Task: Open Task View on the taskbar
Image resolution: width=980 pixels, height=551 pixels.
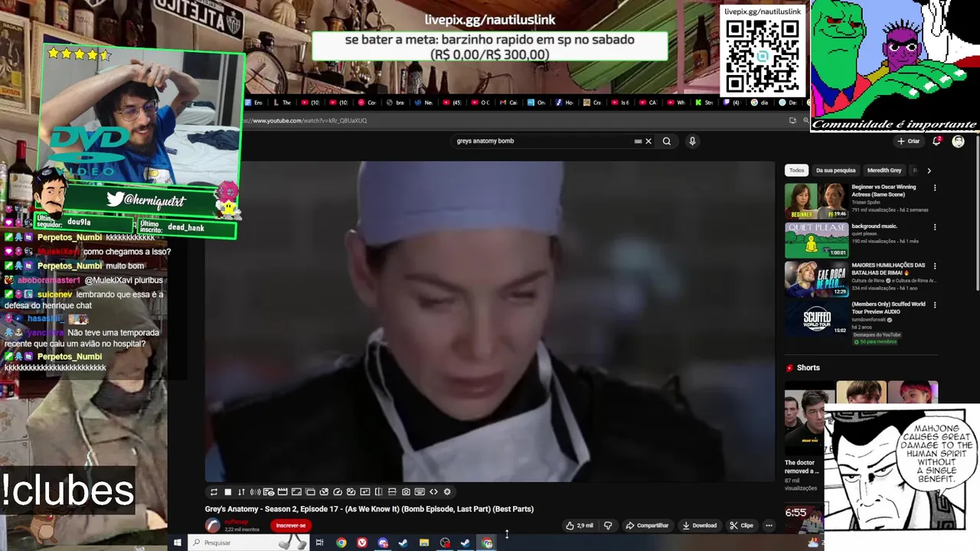Action: 319,543
